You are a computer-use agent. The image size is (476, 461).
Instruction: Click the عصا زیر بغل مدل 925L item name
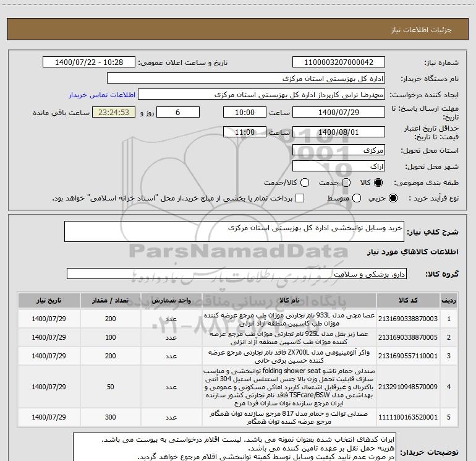click(x=289, y=338)
